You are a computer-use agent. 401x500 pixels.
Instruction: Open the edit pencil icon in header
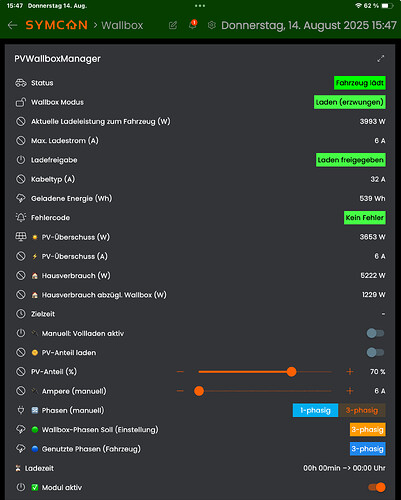coord(173,25)
